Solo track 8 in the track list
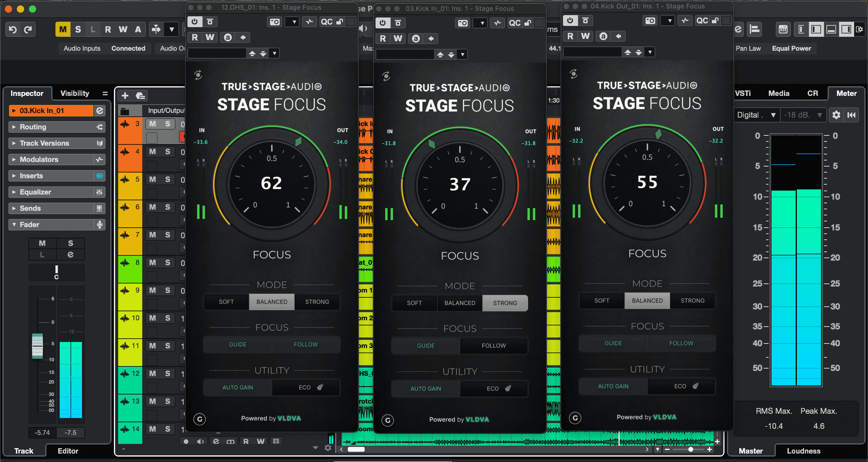This screenshot has height=462, width=868. 168,262
